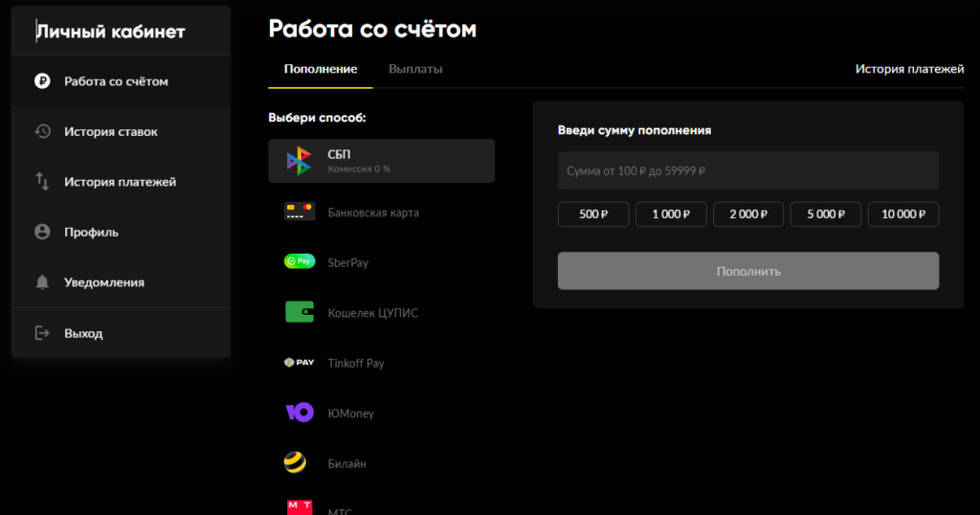Select Банковская карта payment method

click(x=381, y=213)
